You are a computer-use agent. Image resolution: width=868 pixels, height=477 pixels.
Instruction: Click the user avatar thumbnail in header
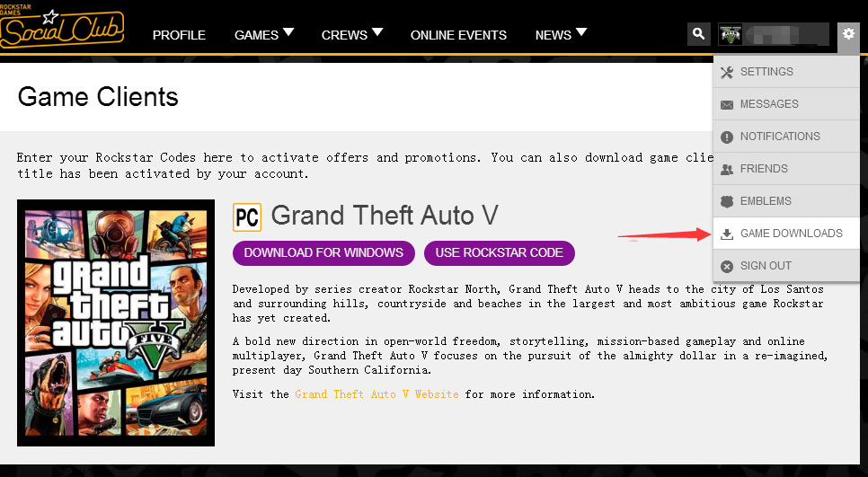pos(729,35)
